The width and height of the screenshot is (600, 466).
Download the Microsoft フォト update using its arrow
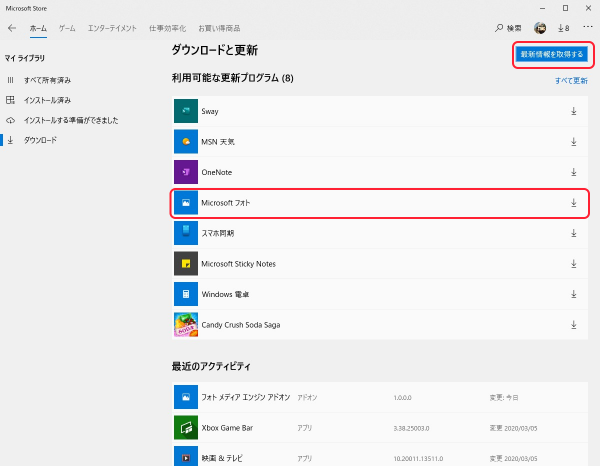pos(573,203)
